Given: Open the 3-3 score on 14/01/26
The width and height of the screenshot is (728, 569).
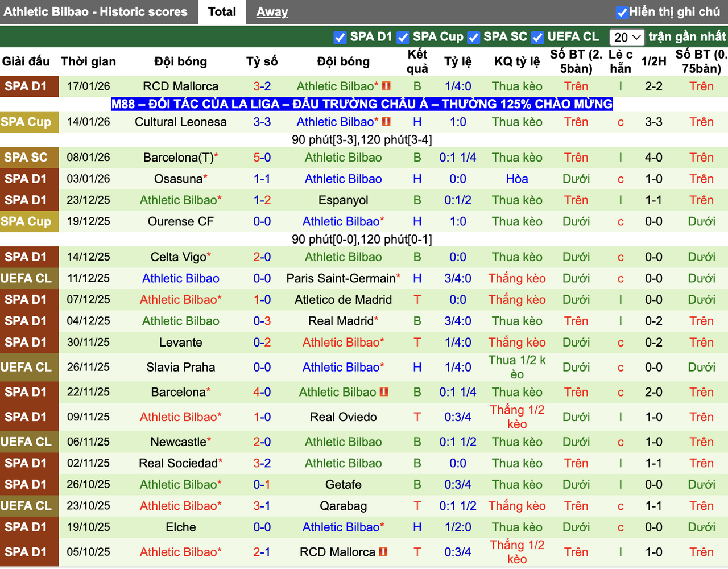Looking at the screenshot, I should coord(262,122).
